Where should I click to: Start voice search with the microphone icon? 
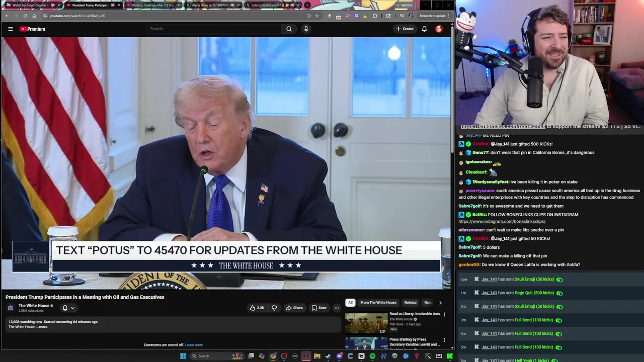(x=306, y=29)
